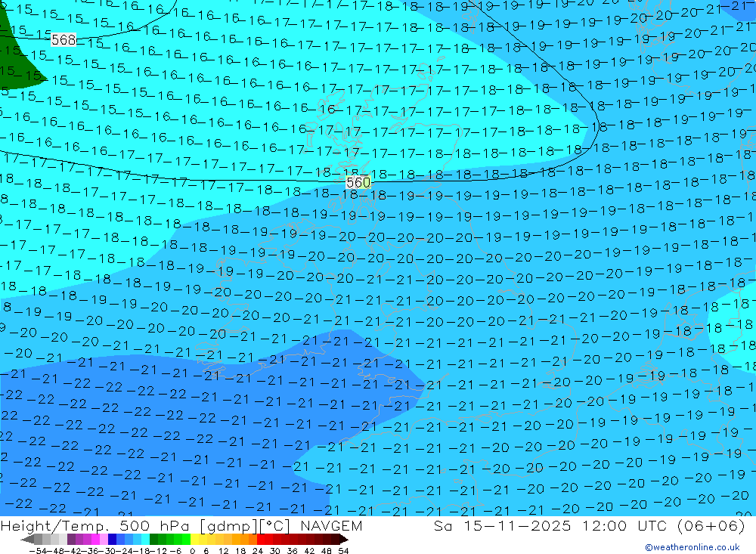
Task: Click the dark blue legend swatch at -30
Action: click(112, 539)
